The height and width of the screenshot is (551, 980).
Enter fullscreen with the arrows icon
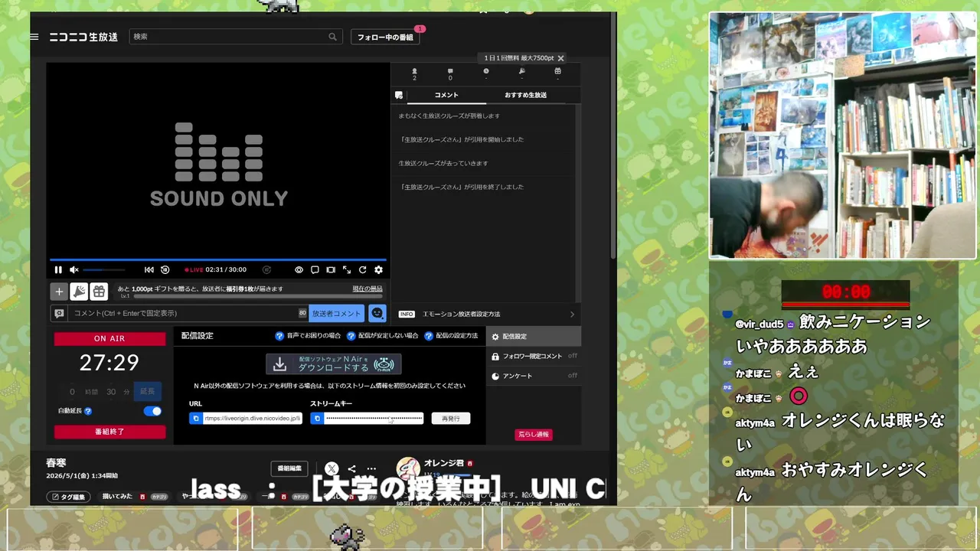pyautogui.click(x=347, y=269)
